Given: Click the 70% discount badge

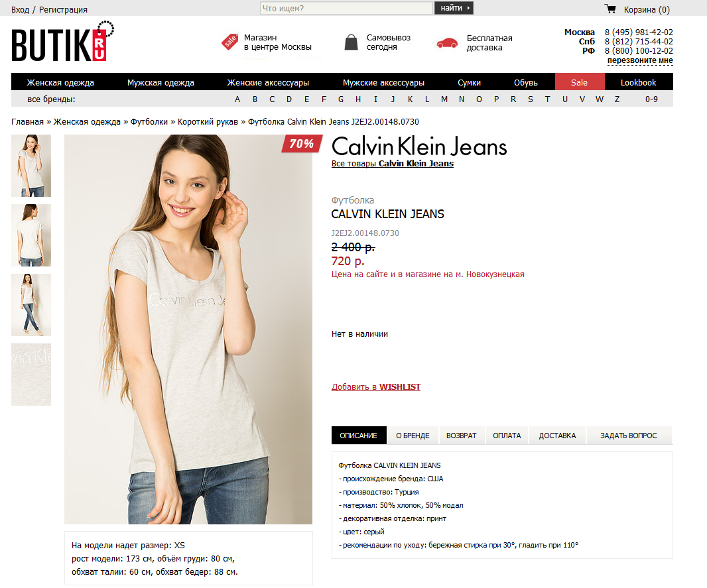Looking at the screenshot, I should 302,143.
